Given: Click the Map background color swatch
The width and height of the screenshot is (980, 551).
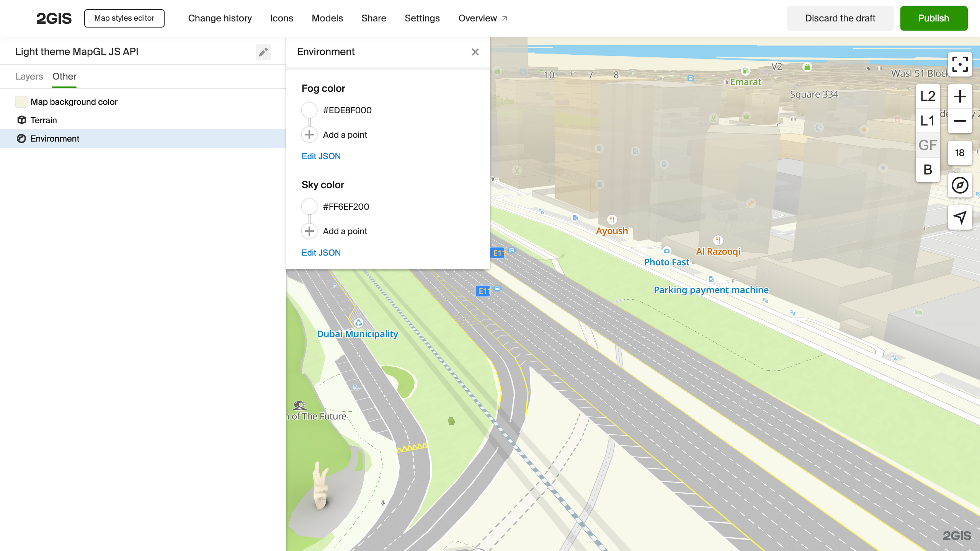Looking at the screenshot, I should (21, 102).
